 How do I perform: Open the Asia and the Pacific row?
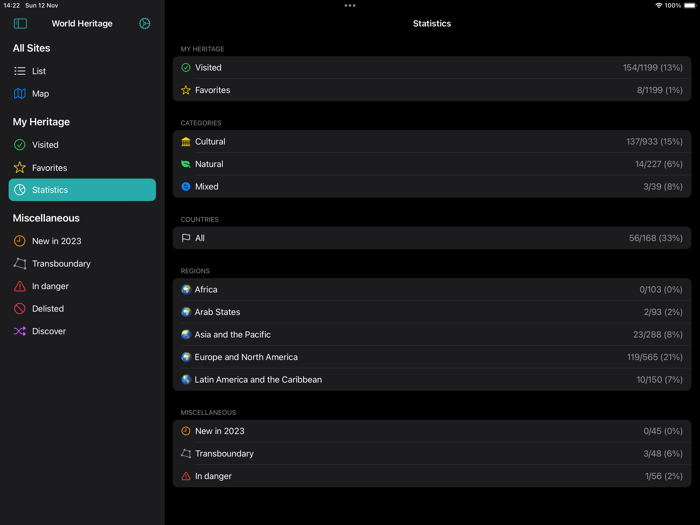coord(432,334)
